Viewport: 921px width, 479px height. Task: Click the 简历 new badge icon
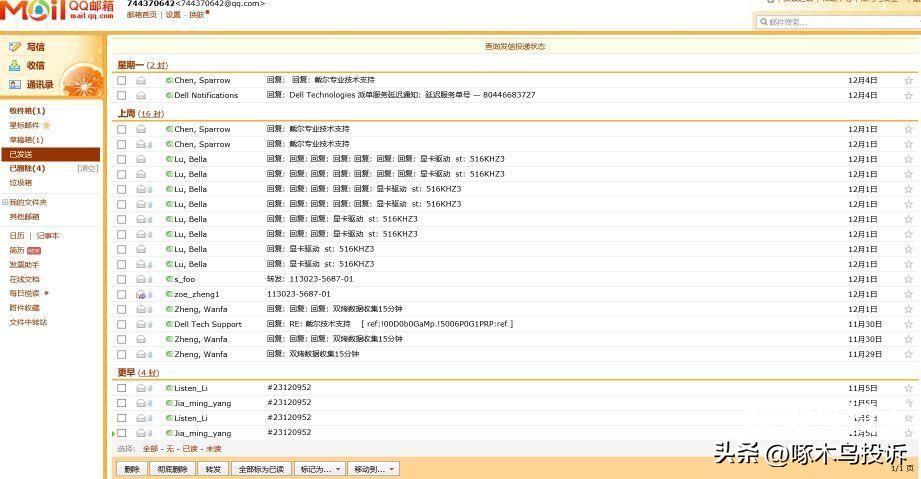(x=34, y=250)
